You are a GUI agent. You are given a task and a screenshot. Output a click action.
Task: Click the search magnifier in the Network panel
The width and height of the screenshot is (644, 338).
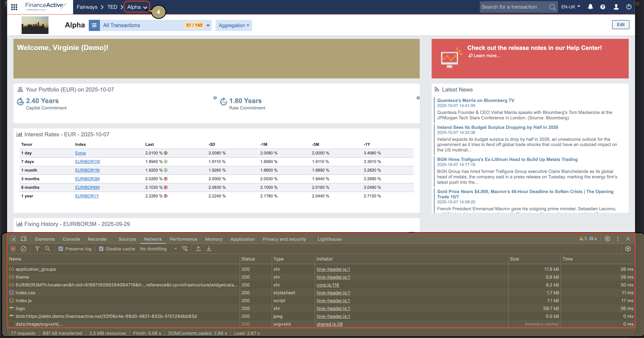48,249
